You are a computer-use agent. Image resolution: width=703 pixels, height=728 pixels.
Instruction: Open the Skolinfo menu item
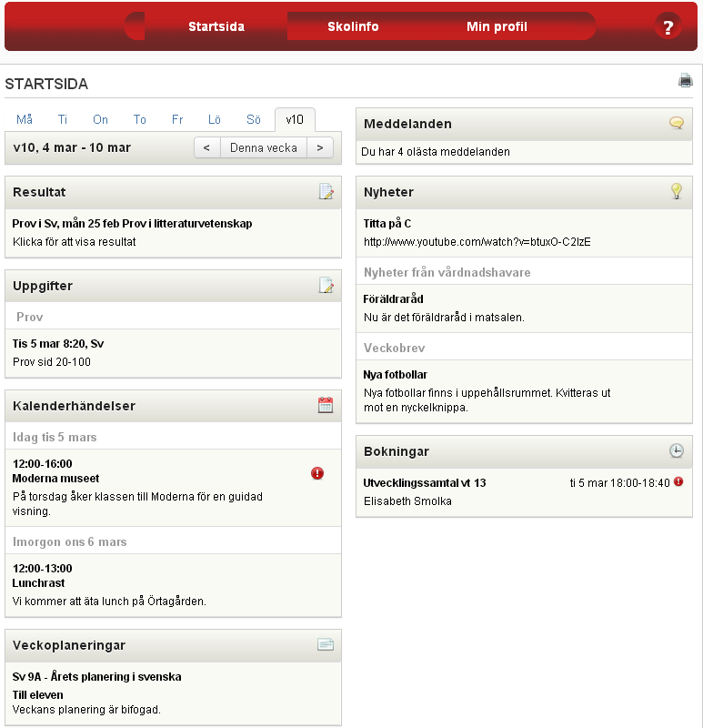tap(353, 26)
